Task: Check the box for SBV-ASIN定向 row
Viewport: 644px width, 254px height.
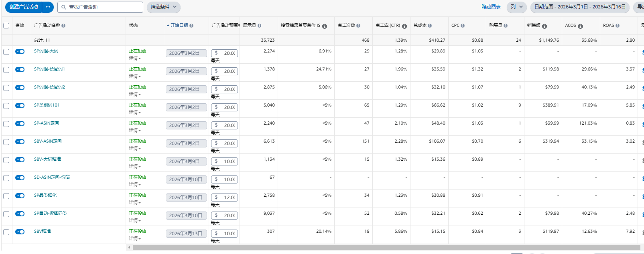Action: (x=6, y=142)
